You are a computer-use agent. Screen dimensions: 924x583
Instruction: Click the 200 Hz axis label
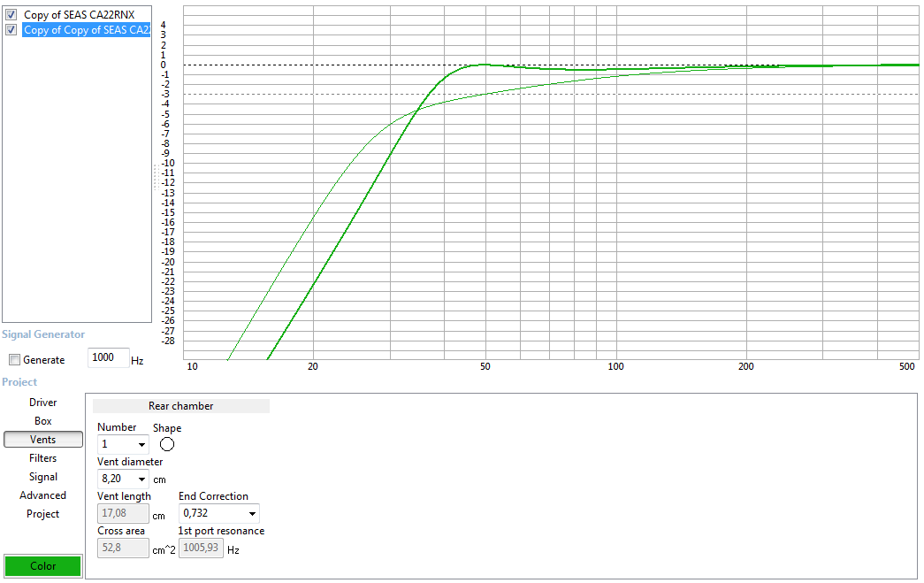point(746,366)
